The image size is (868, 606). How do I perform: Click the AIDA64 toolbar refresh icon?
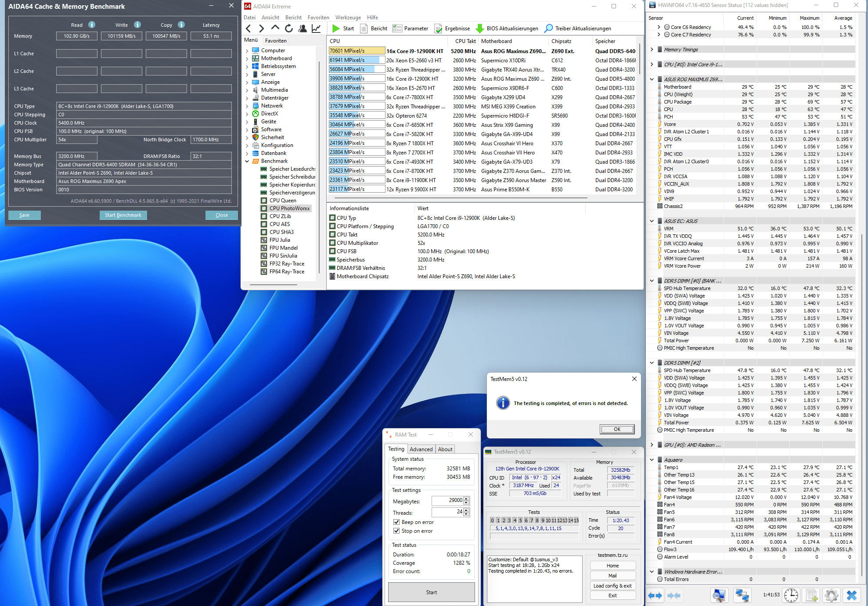tap(288, 29)
